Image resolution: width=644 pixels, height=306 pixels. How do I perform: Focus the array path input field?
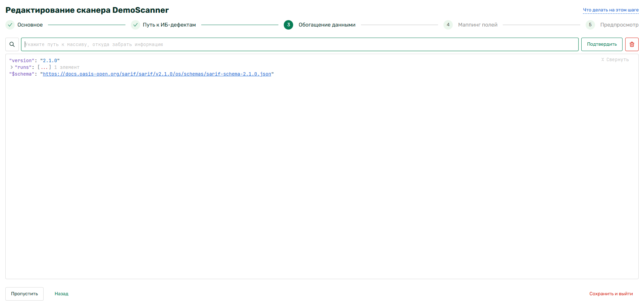click(300, 44)
